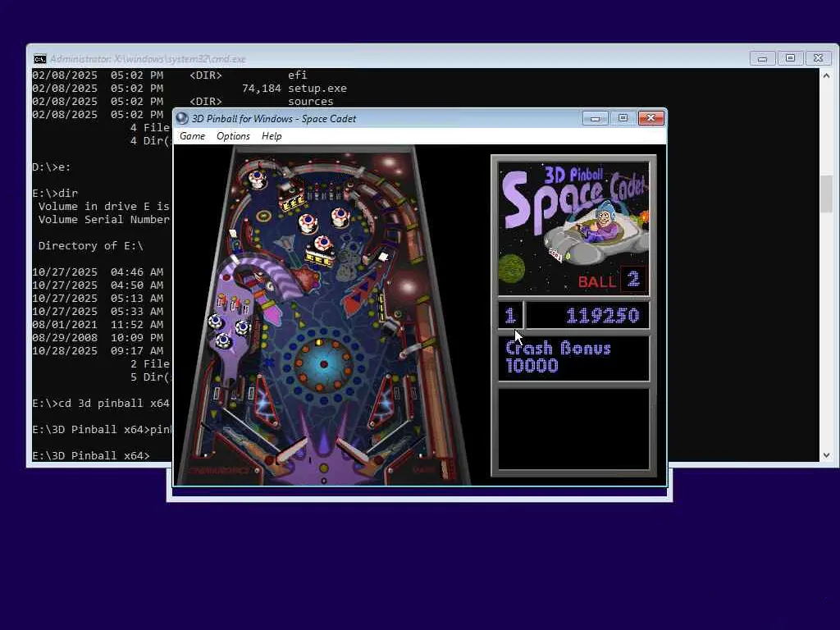Image resolution: width=840 pixels, height=630 pixels.
Task: Click the score value 119250
Action: [603, 316]
